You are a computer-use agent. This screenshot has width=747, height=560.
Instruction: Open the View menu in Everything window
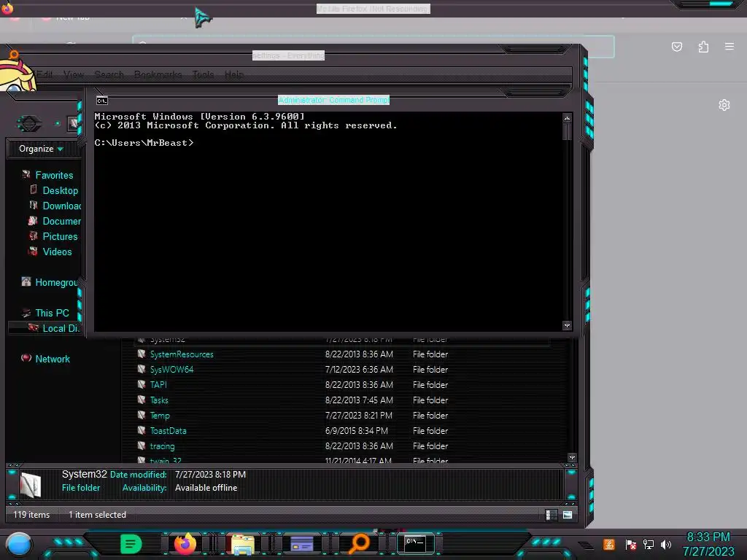(74, 74)
